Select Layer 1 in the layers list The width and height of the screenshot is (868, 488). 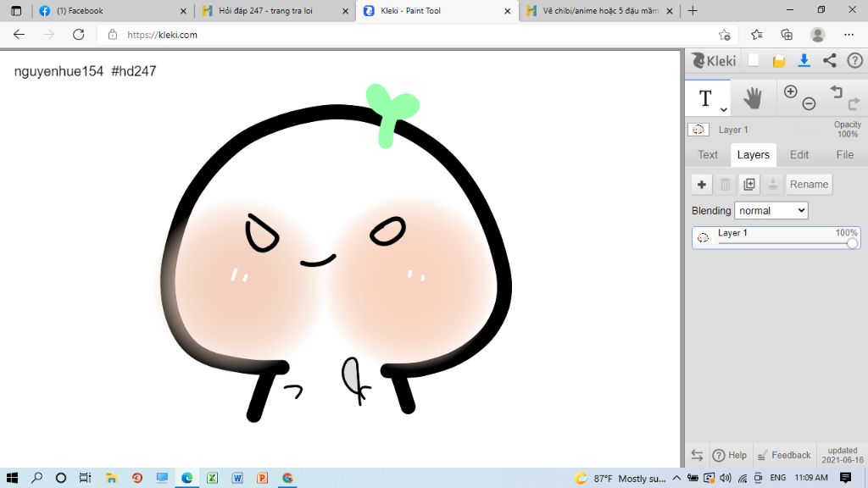776,238
